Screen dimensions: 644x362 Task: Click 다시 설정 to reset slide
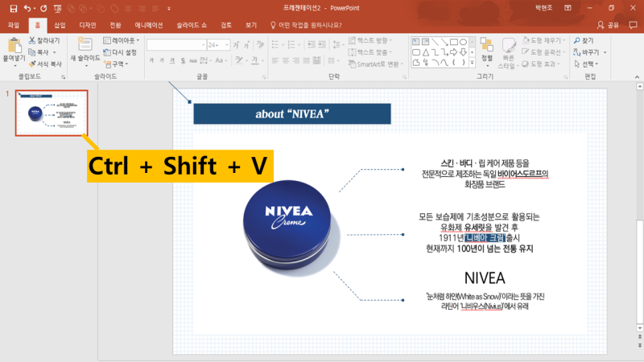coord(120,52)
